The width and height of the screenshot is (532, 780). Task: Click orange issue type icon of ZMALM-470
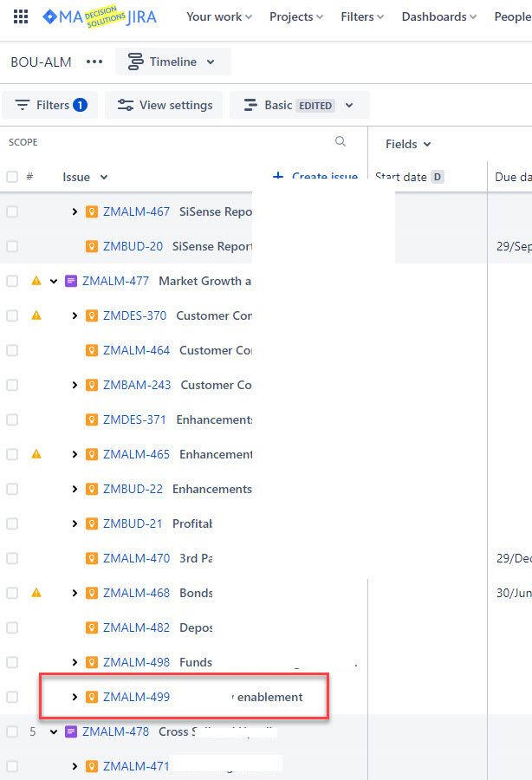pyautogui.click(x=92, y=559)
